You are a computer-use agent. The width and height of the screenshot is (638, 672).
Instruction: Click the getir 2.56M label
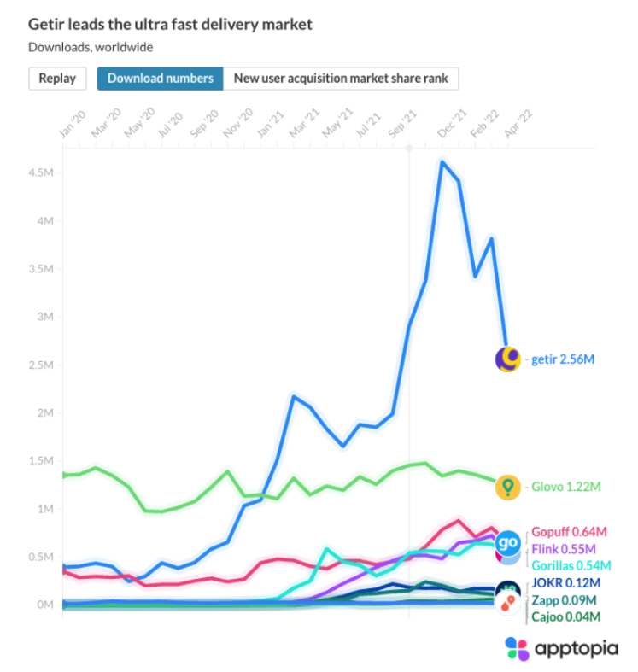point(563,359)
